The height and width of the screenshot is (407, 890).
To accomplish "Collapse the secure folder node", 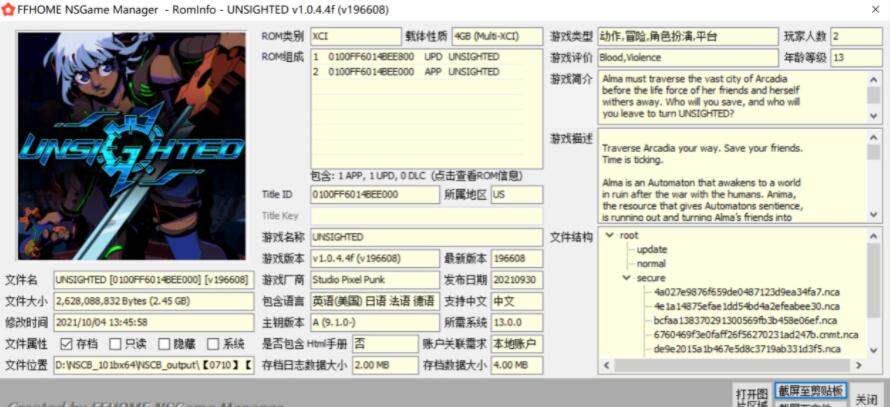I will pos(626,278).
